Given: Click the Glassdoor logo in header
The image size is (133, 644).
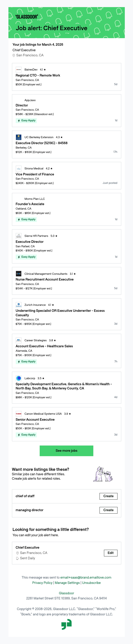Looking at the screenshot, I should coord(27,17).
